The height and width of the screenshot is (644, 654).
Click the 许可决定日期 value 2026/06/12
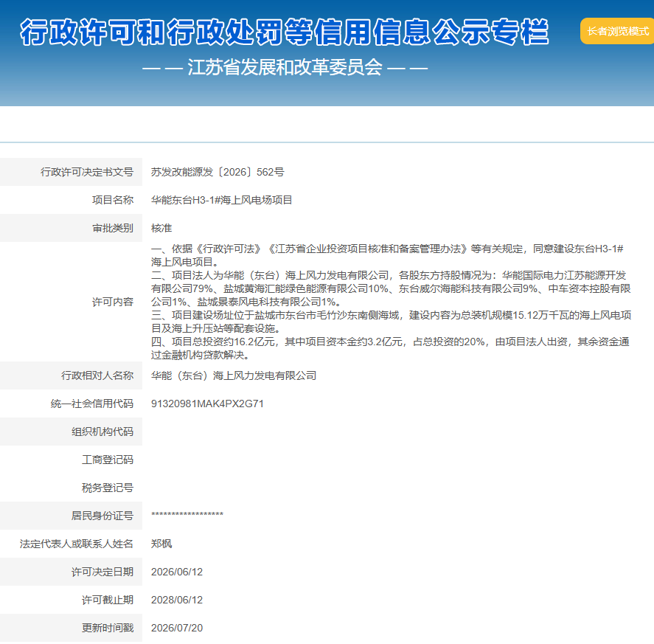point(177,572)
